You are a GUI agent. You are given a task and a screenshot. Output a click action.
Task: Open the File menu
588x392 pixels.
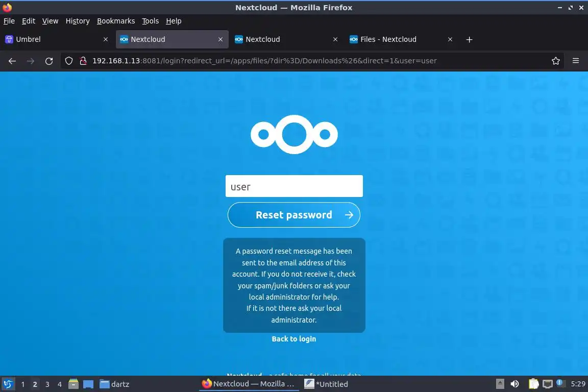(x=9, y=21)
